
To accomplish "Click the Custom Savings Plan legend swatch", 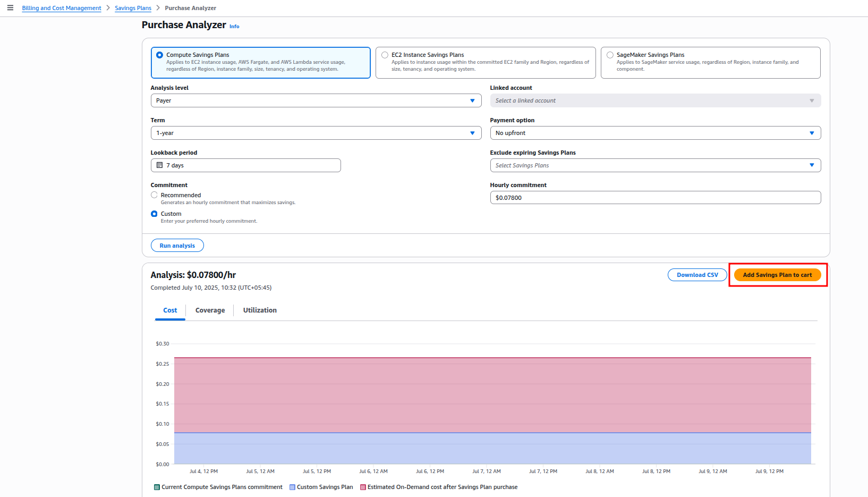I will pyautogui.click(x=292, y=487).
